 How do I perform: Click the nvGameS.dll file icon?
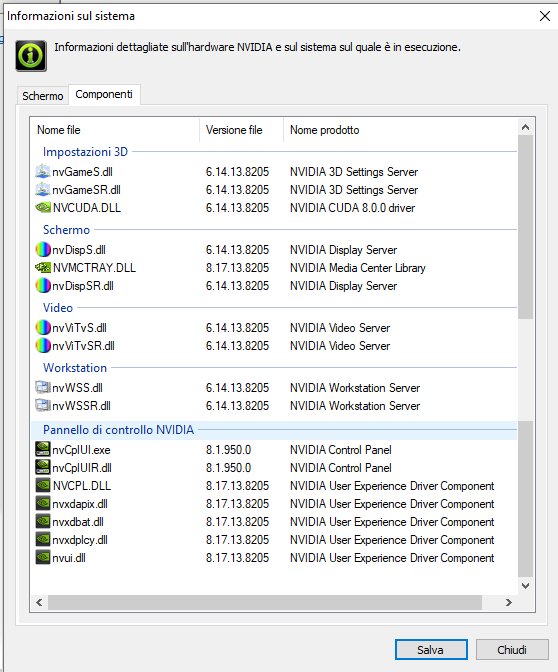click(42, 171)
